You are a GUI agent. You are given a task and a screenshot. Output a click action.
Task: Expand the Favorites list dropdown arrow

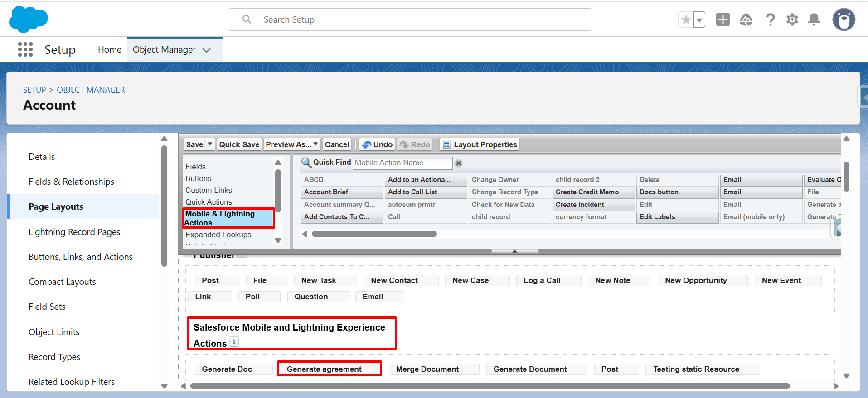(x=699, y=20)
